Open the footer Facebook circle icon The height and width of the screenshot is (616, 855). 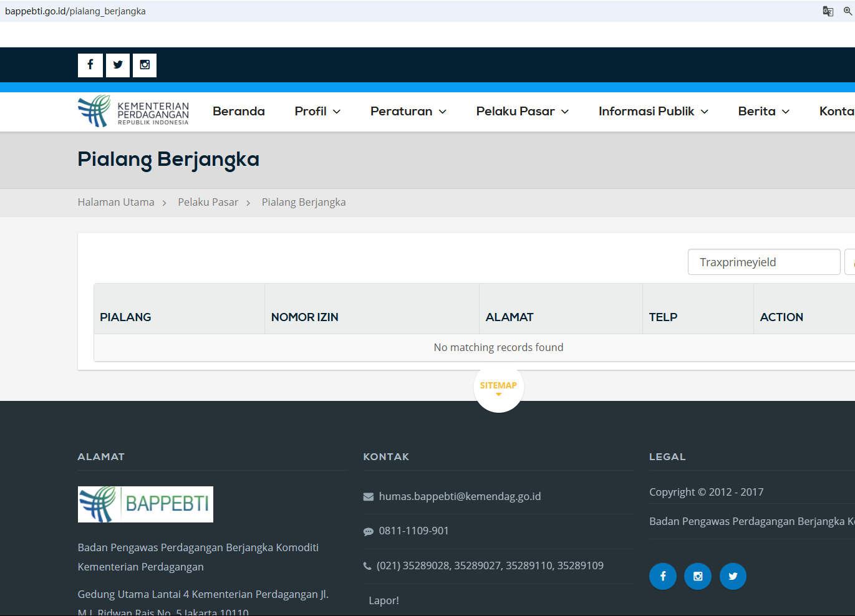coord(662,576)
